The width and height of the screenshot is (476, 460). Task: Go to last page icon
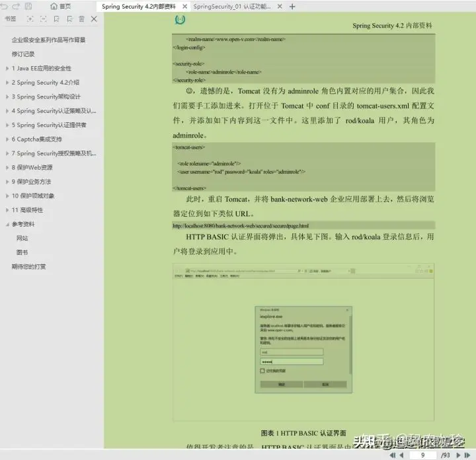[467, 455]
